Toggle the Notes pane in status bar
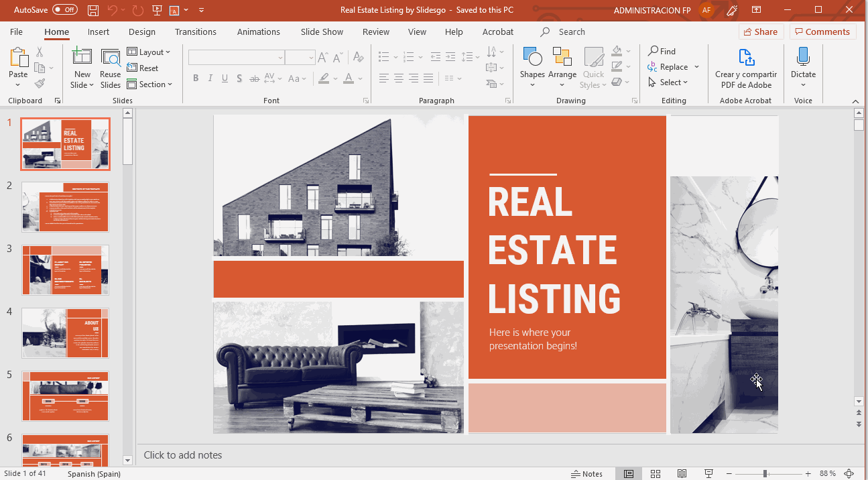The image size is (868, 480). click(586, 474)
